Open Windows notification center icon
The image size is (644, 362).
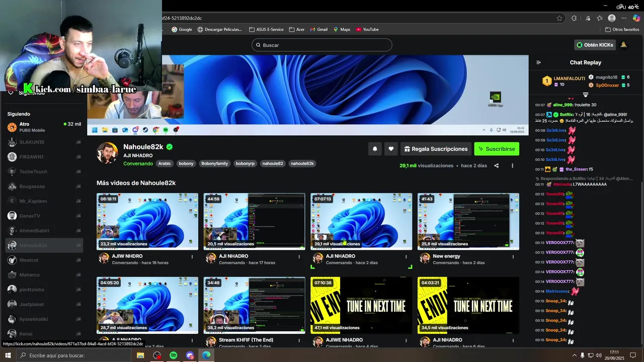633,355
